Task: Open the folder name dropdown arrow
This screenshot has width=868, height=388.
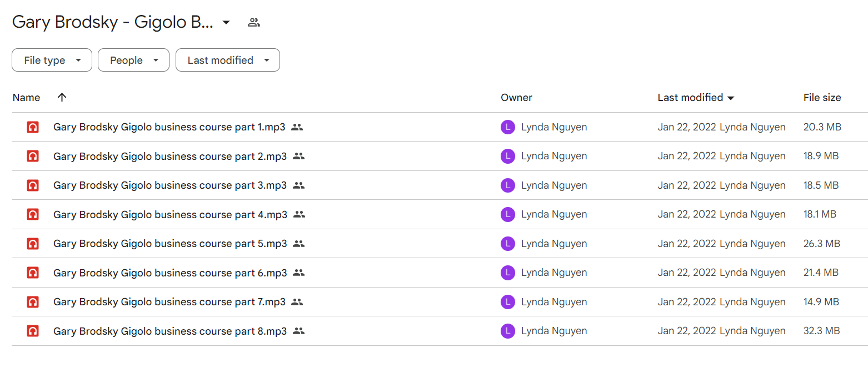Action: 226,23
